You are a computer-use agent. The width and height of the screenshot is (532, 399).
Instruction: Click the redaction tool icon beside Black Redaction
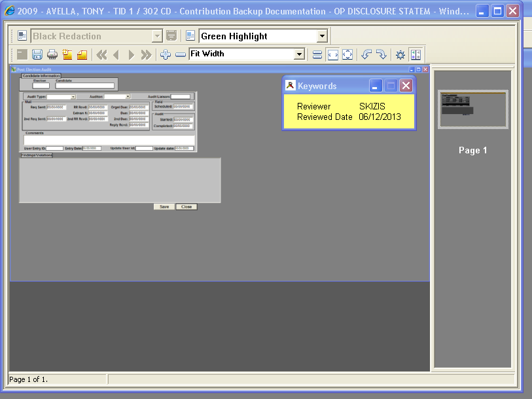coord(22,35)
